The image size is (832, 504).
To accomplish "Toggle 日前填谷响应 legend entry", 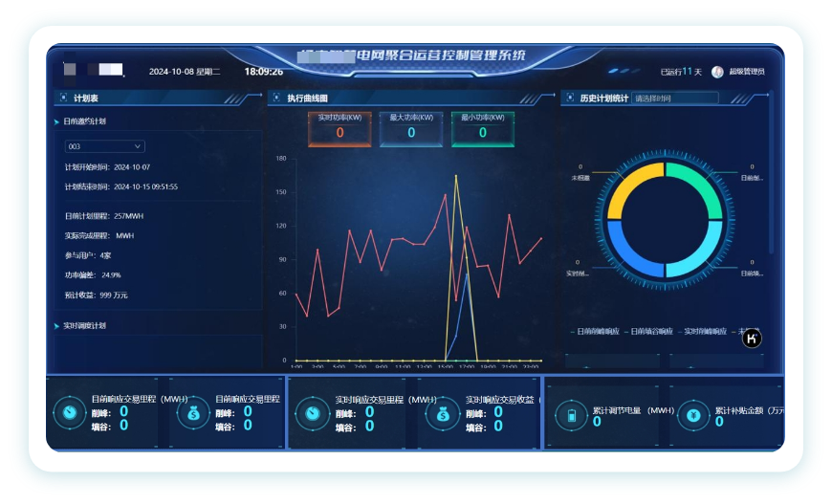I will 648,331.
